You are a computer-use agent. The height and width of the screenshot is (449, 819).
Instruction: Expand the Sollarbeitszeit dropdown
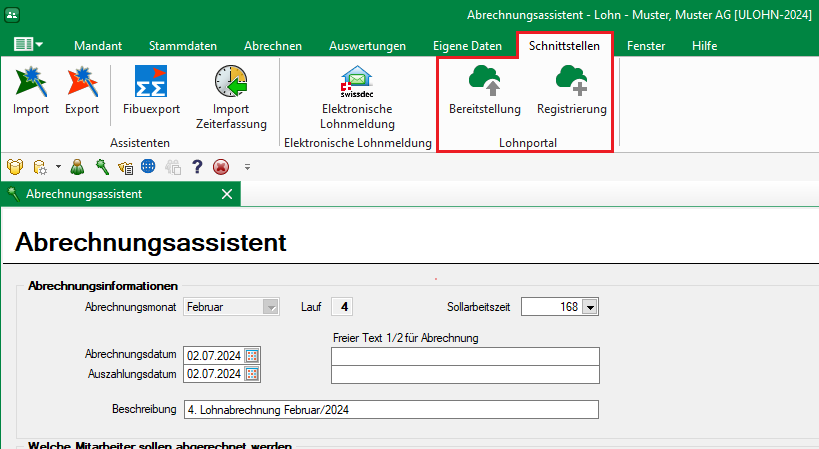click(590, 307)
